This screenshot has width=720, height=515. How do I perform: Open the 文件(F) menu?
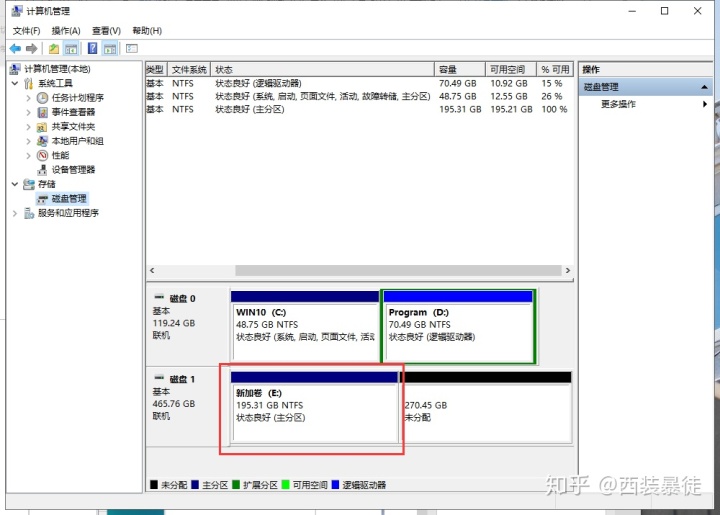(x=26, y=30)
